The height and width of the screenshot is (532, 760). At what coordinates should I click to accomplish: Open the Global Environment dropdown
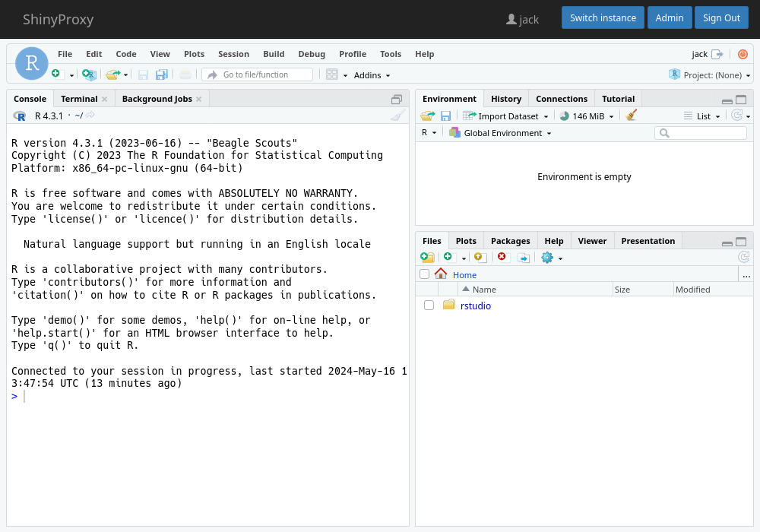[500, 133]
